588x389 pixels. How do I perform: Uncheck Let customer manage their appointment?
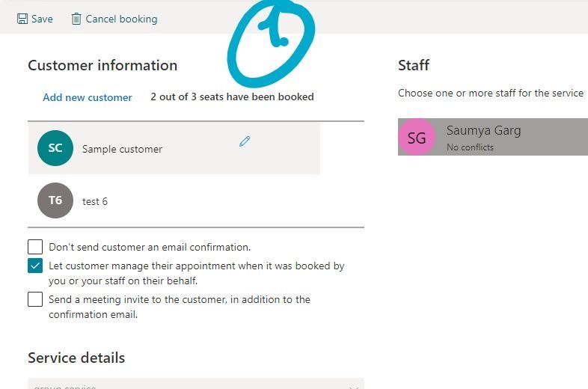click(35, 266)
